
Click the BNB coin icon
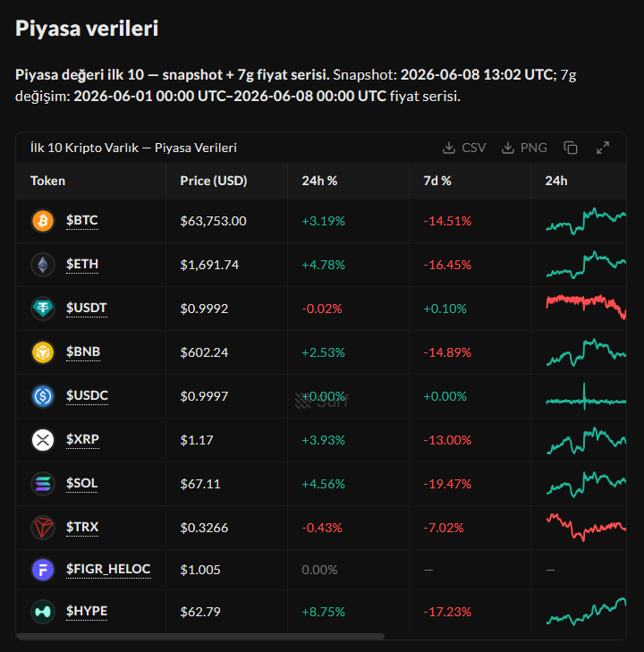click(x=43, y=352)
